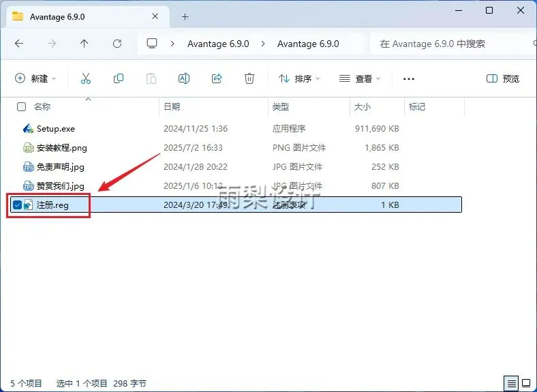537x392 pixels.
Task: Uncheck the 注册.reg checkbox
Action: point(17,205)
